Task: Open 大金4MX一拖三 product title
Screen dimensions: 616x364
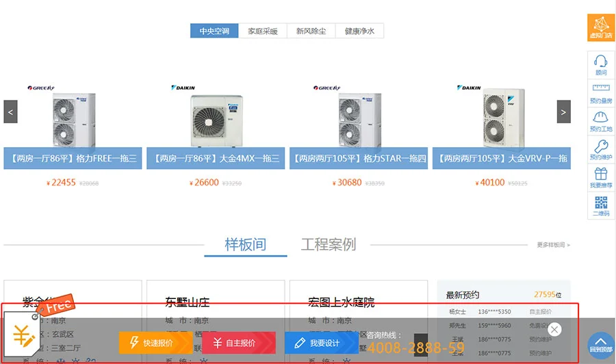Action: click(x=216, y=158)
